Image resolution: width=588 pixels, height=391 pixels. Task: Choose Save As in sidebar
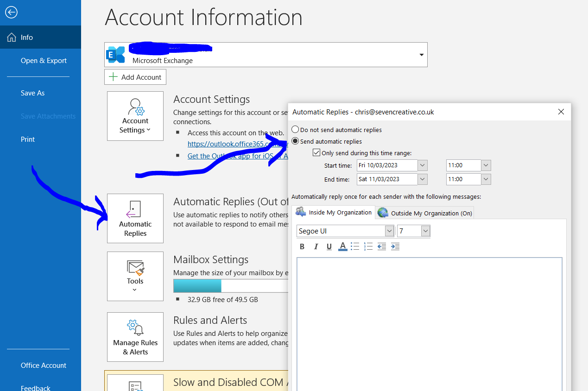point(32,93)
